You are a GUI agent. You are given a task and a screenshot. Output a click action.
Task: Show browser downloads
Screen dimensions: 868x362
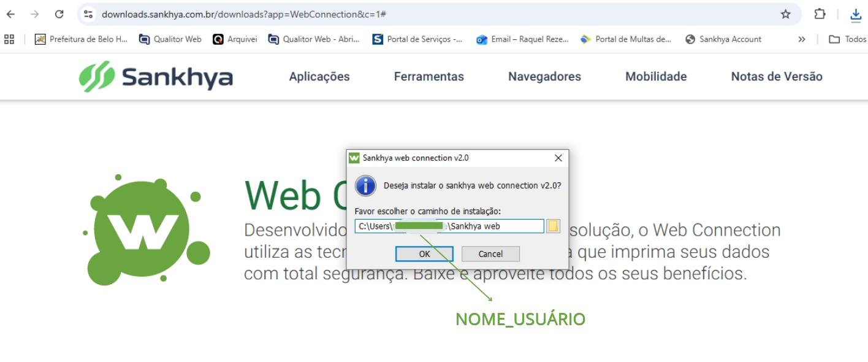[x=856, y=14]
